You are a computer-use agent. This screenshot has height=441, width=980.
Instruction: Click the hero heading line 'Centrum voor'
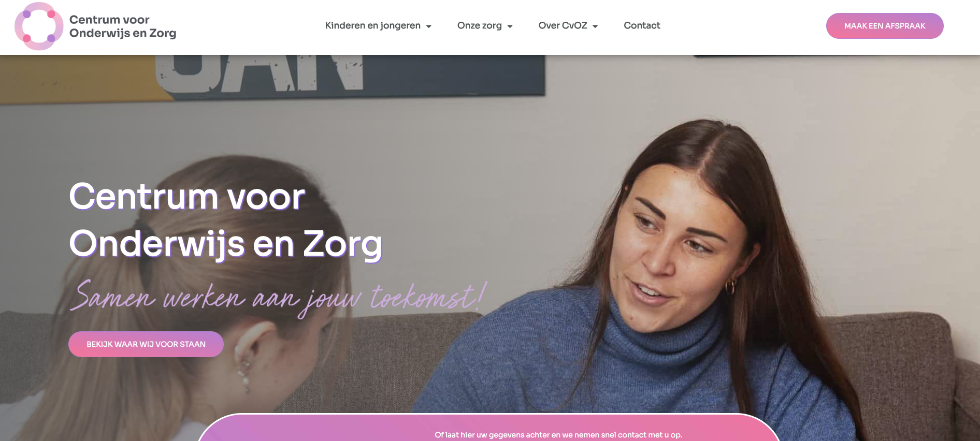187,197
